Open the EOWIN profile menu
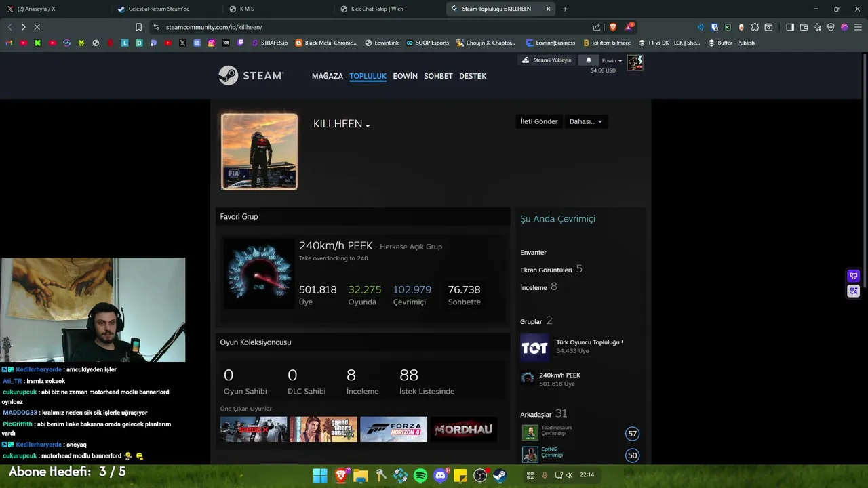868x488 pixels. (405, 76)
